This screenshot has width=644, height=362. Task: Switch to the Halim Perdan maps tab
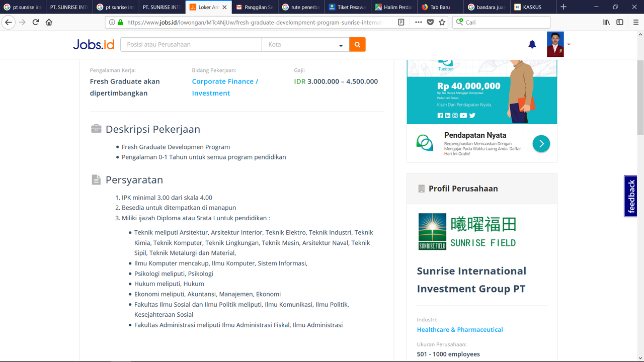[393, 7]
